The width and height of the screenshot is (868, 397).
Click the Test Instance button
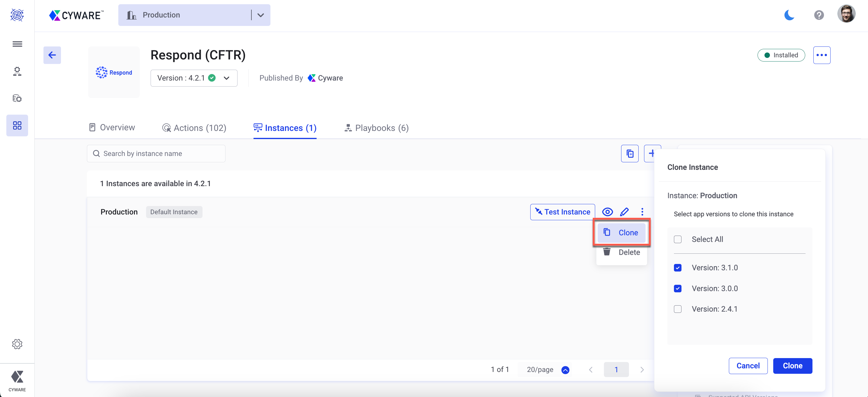(562, 212)
